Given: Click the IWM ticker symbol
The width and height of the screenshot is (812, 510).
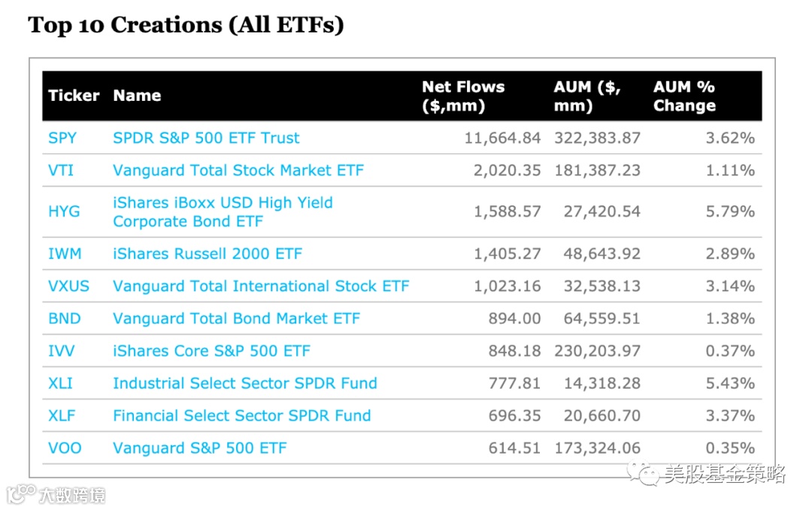Looking at the screenshot, I should click(65, 254).
